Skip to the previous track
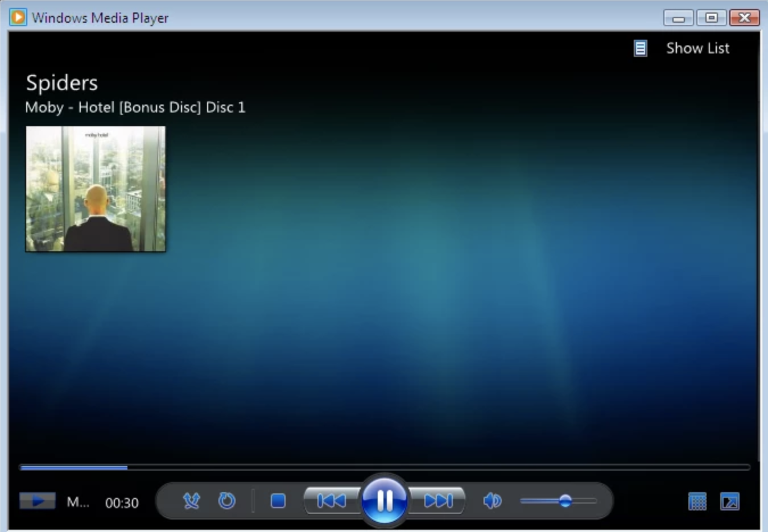Viewport: 768px width, 532px height. click(x=332, y=501)
